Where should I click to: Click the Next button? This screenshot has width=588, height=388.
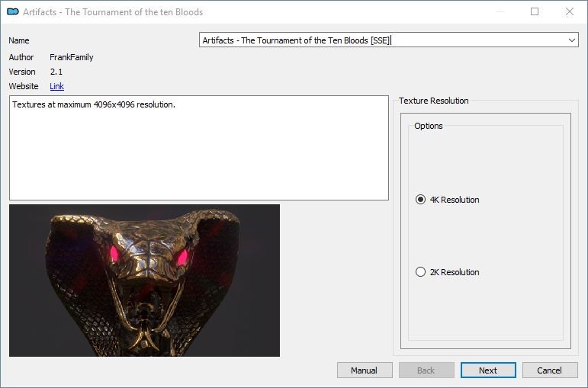[x=488, y=370]
